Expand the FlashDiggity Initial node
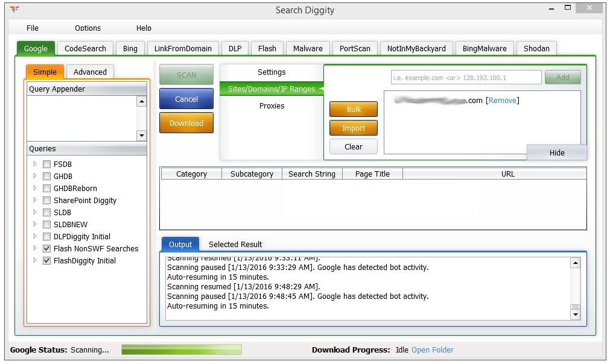 [x=34, y=260]
